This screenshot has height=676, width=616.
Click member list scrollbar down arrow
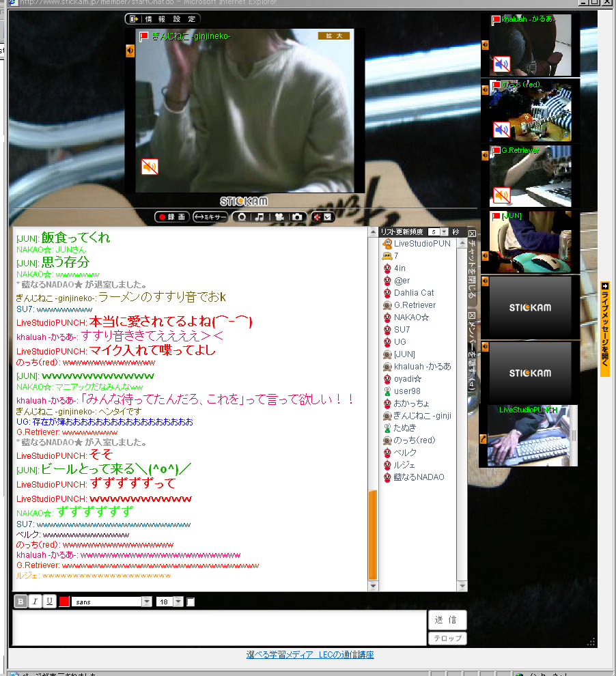tap(462, 586)
